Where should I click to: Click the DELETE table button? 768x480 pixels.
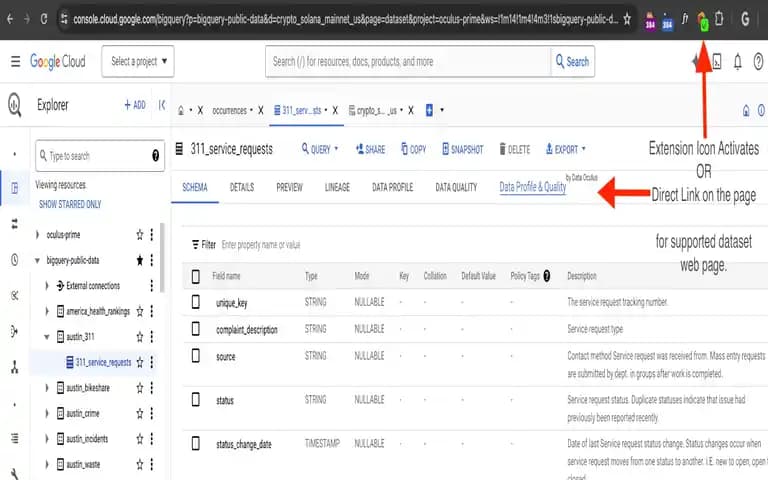point(514,149)
